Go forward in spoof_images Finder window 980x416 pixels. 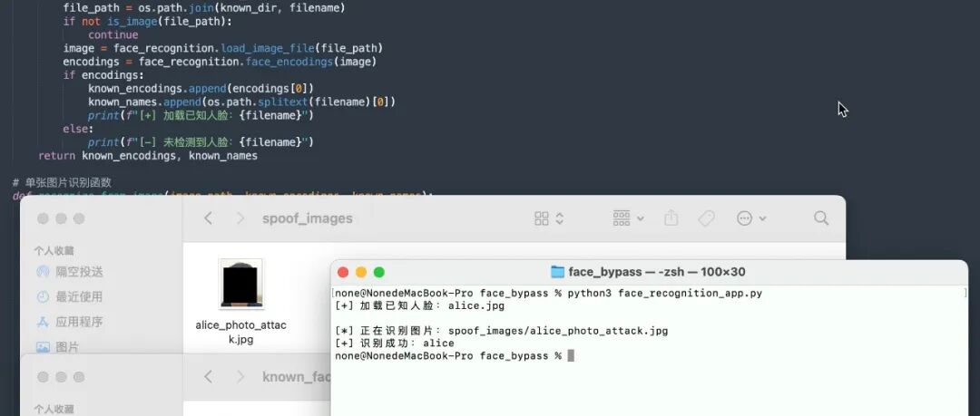click(240, 218)
